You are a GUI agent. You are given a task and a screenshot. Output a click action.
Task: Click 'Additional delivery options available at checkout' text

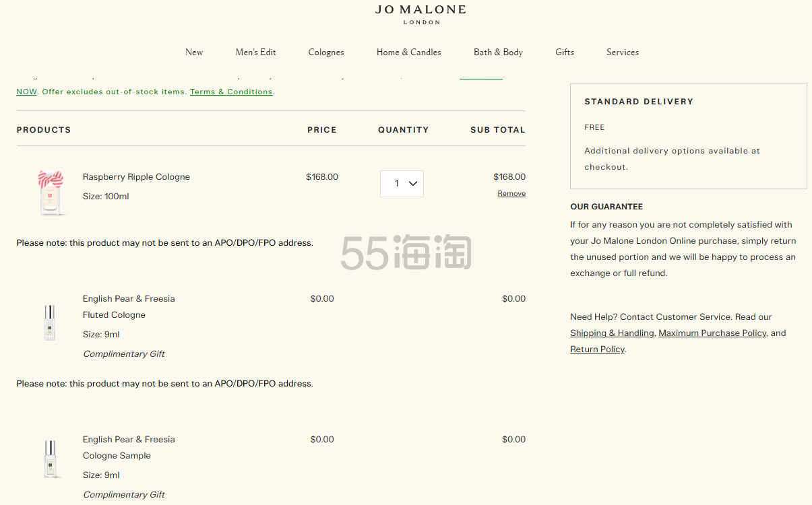click(x=672, y=159)
